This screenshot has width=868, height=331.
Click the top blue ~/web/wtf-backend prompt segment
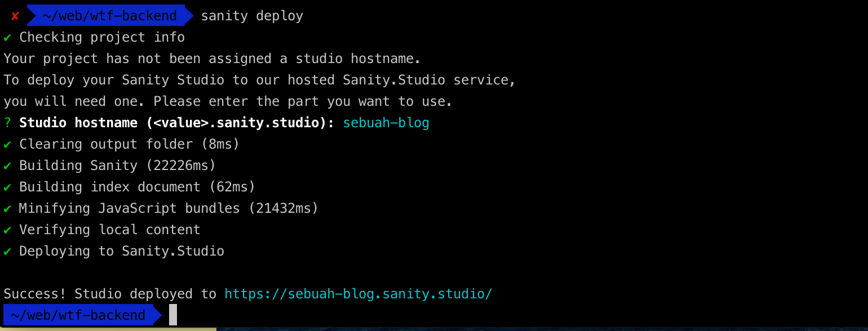(109, 16)
